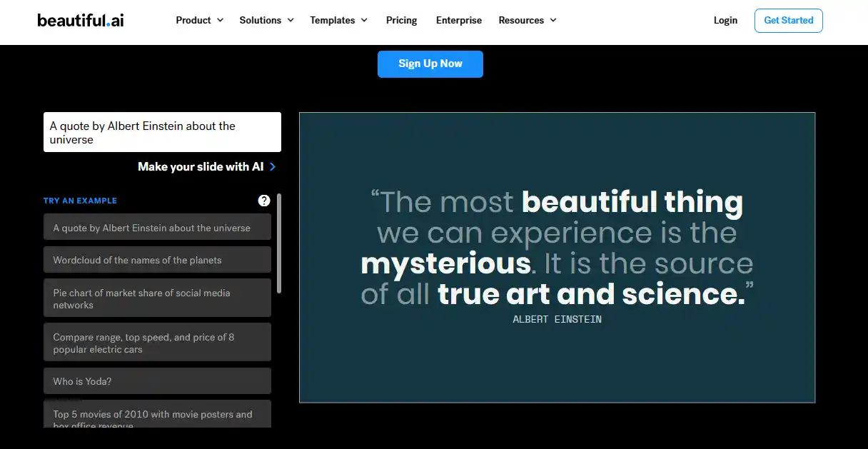Open the help question mark icon
The image size is (868, 449).
[x=264, y=201]
